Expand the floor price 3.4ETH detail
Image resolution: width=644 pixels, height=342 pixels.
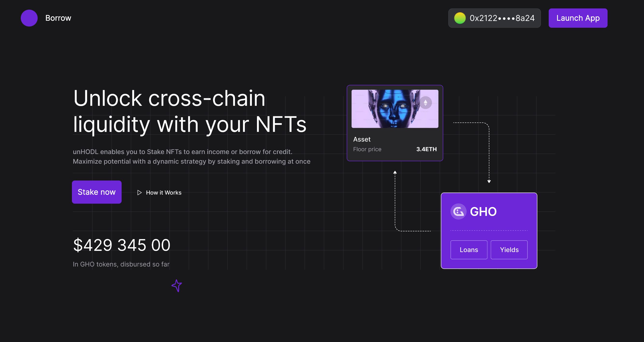(x=426, y=148)
